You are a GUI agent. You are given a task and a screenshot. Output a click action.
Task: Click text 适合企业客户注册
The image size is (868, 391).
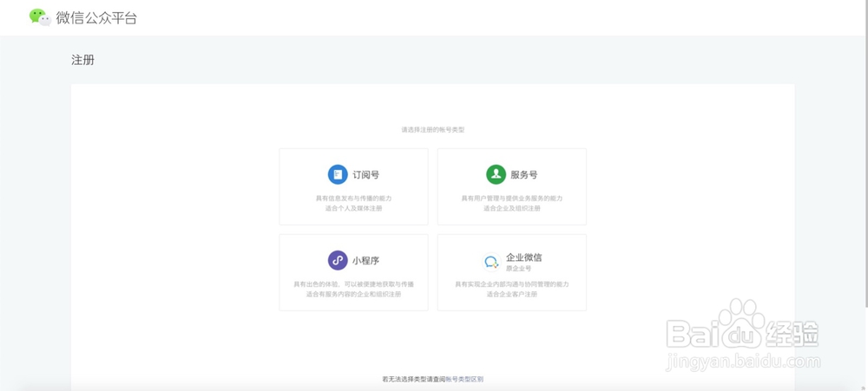512,294
